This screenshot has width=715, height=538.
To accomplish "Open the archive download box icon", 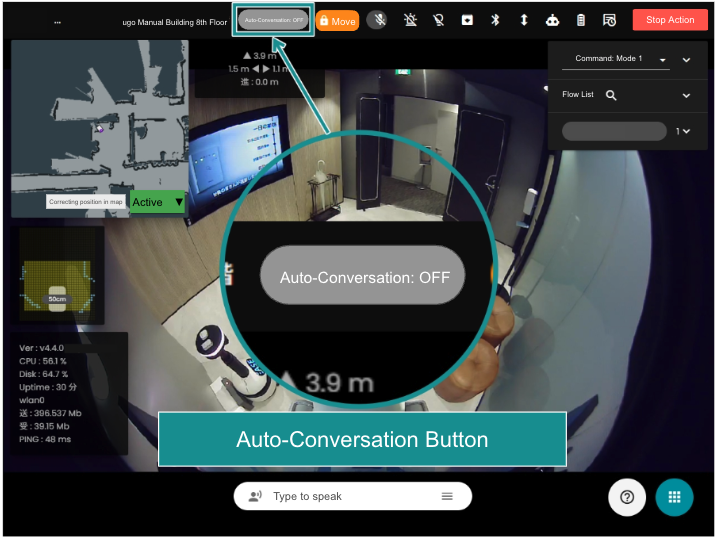I will (x=467, y=20).
